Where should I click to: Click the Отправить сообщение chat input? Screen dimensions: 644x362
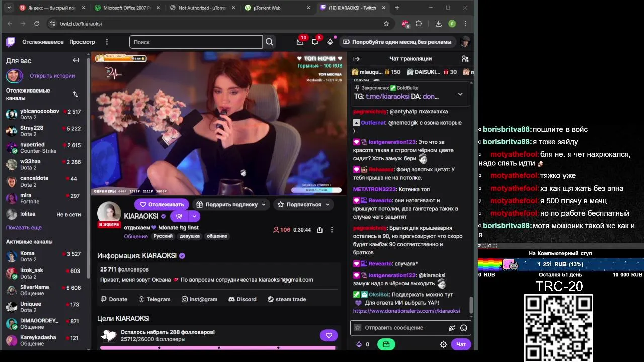coord(411,328)
